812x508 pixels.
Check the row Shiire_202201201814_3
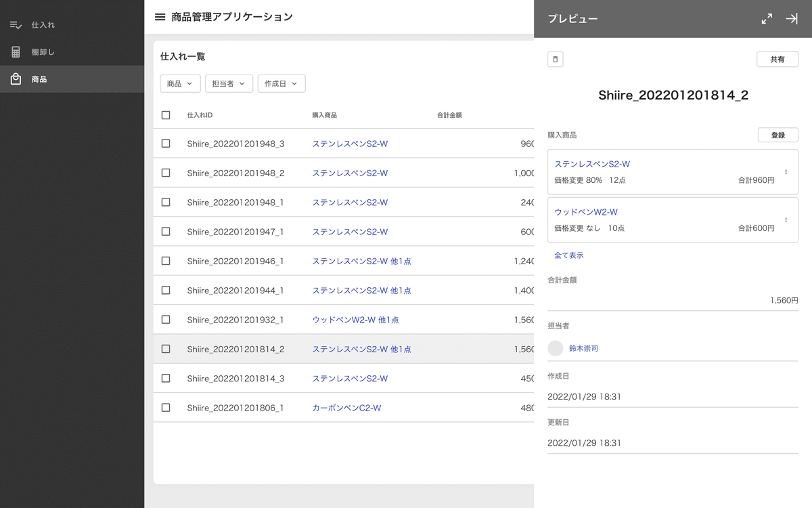point(166,378)
